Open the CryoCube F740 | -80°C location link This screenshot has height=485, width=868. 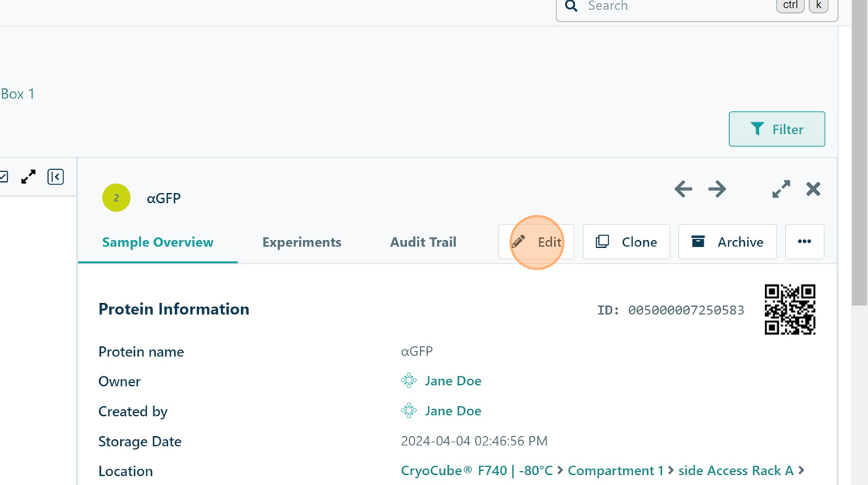click(x=477, y=470)
